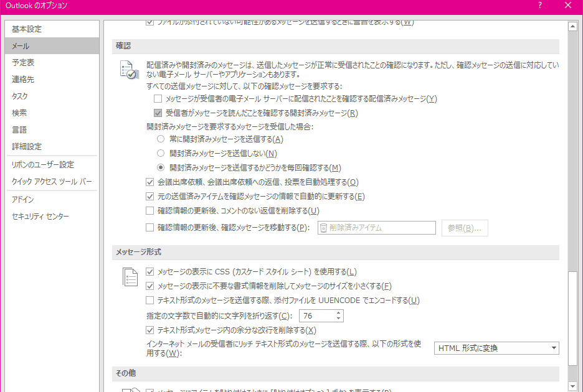The image size is (583, 392).
Task: Click the scrollbar up arrow
Action: (x=572, y=26)
